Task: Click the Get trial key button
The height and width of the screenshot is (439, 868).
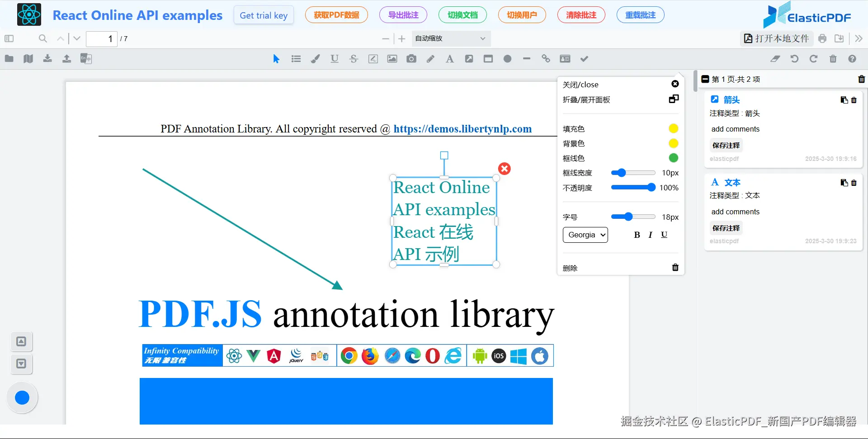Action: pyautogui.click(x=264, y=15)
